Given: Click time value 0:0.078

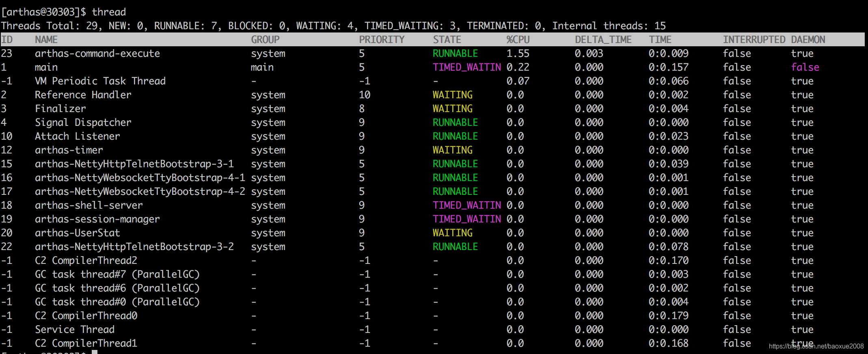Looking at the screenshot, I should 669,246.
